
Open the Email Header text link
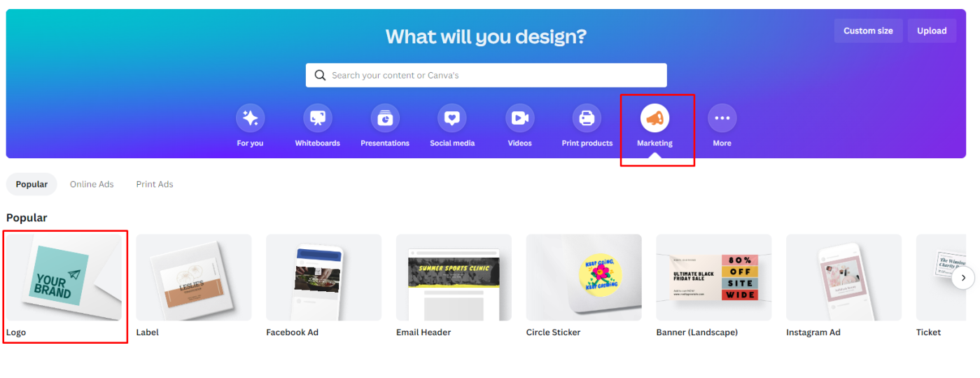(423, 332)
